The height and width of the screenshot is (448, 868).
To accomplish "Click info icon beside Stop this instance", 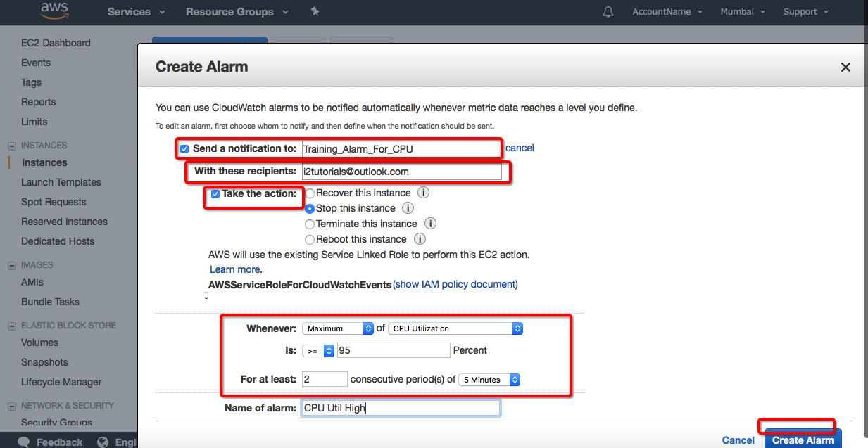I will click(x=408, y=208).
